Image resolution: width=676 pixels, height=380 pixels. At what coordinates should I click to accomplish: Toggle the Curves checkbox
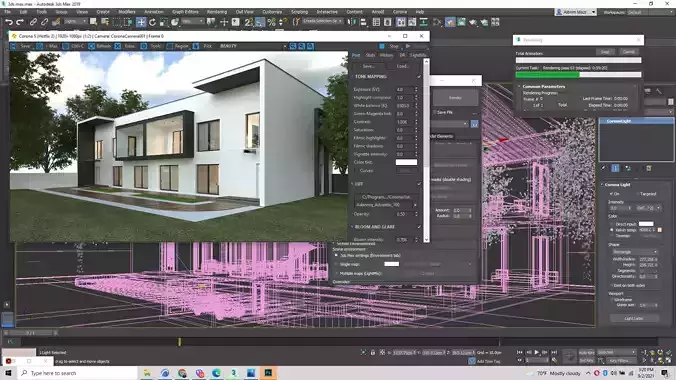356,170
